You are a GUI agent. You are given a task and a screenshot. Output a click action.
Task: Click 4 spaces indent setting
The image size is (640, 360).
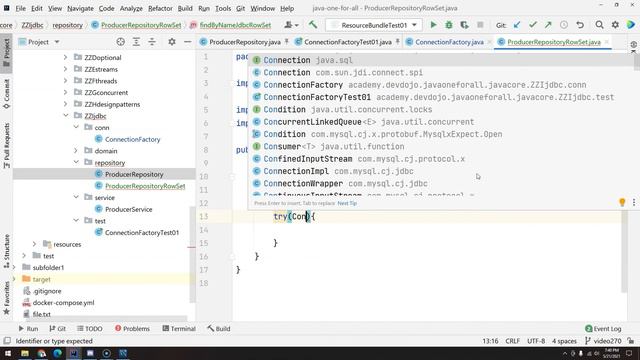(564, 341)
